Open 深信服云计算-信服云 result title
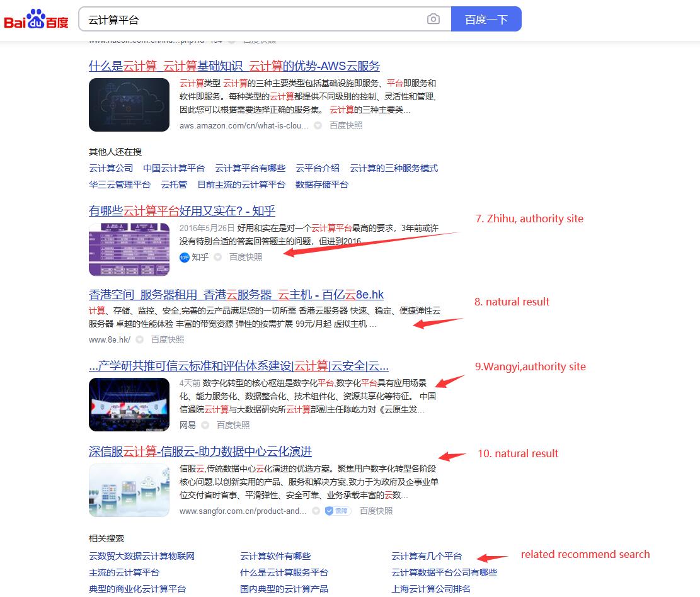Viewport: 700px width, 597px height. point(200,452)
